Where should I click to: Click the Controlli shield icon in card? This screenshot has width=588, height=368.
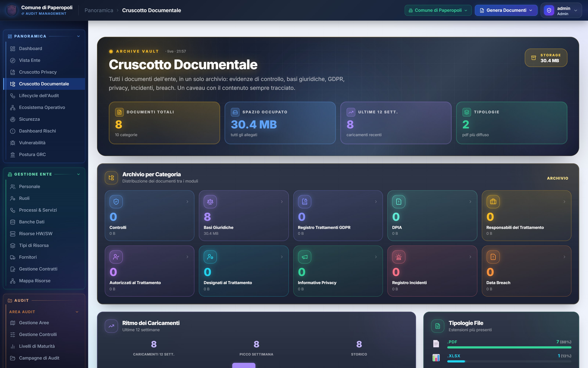coord(116,201)
